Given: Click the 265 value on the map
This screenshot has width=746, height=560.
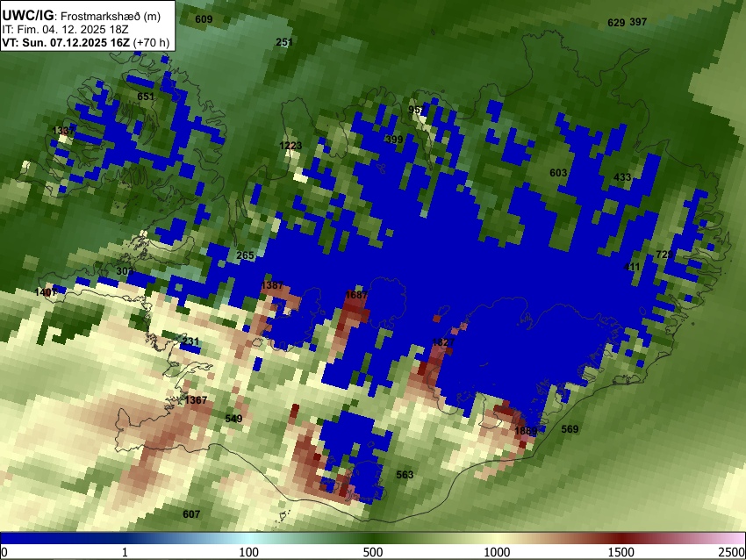Looking at the screenshot, I should coord(245,255).
